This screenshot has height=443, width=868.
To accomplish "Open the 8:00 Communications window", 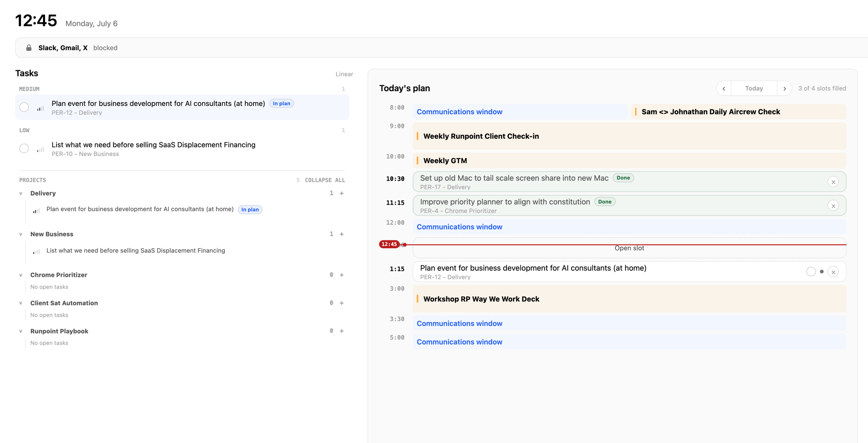I will point(520,112).
